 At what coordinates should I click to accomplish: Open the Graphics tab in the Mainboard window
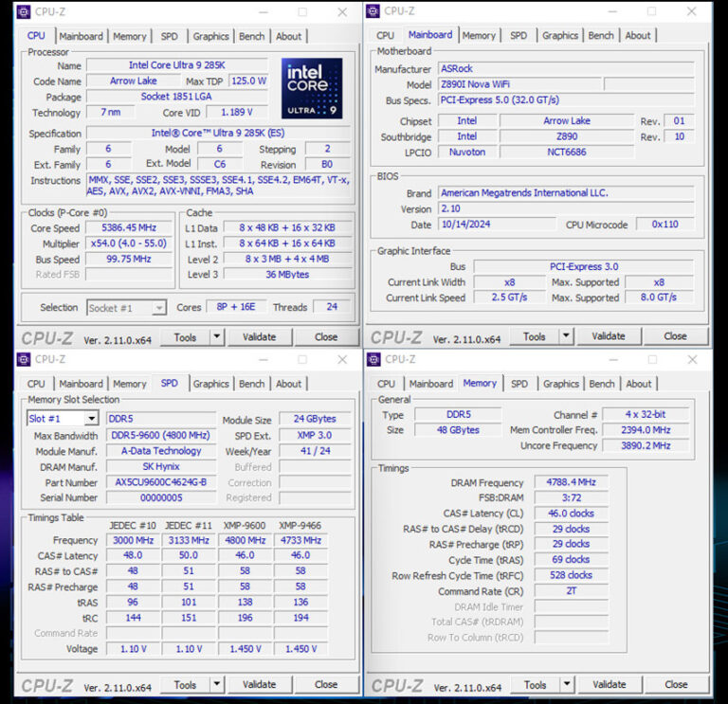pyautogui.click(x=560, y=35)
